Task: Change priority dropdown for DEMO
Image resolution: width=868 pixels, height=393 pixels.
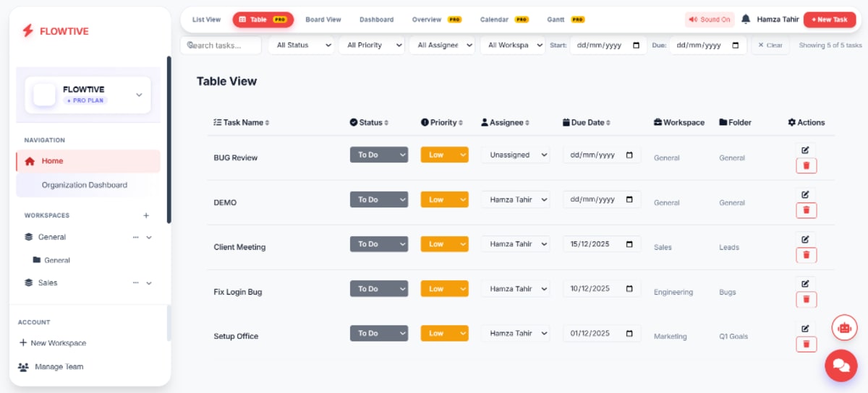Action: [445, 199]
